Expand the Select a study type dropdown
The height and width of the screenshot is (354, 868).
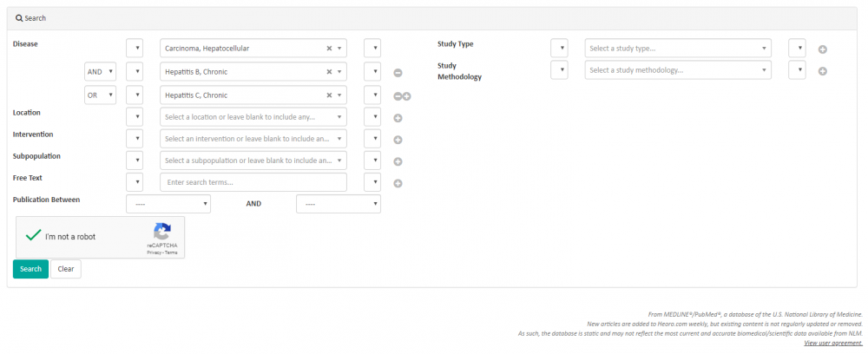click(678, 49)
